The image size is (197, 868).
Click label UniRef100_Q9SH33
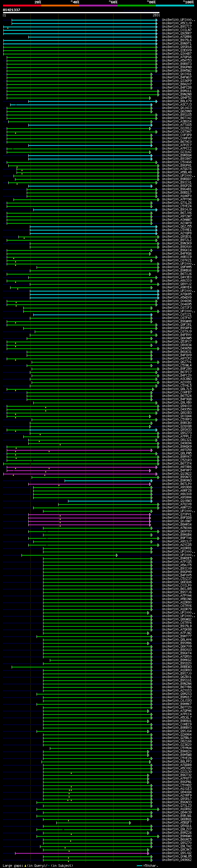(177, 430)
